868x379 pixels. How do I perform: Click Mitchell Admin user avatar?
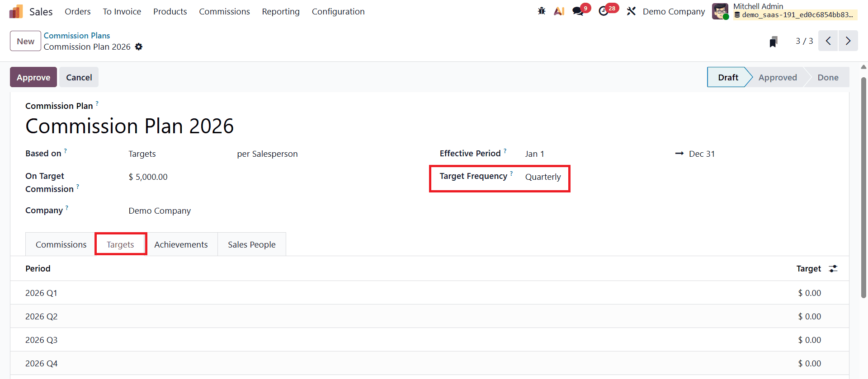pyautogui.click(x=720, y=11)
